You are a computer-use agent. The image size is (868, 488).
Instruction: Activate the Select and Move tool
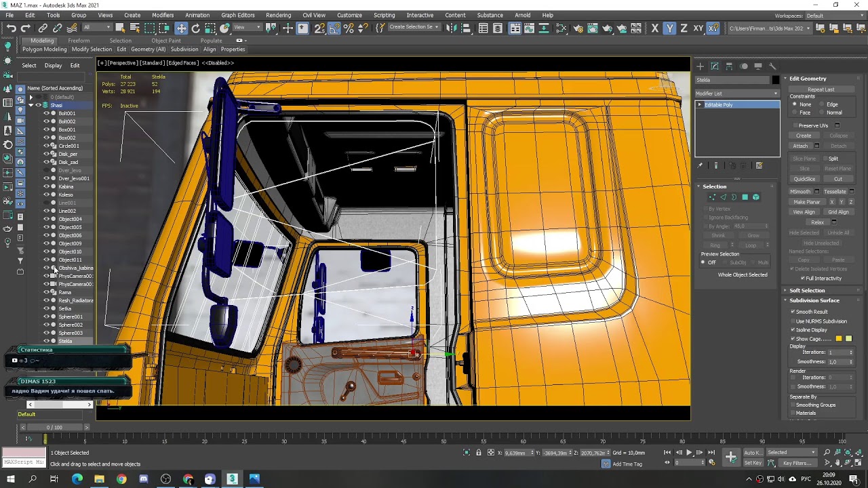coord(181,28)
